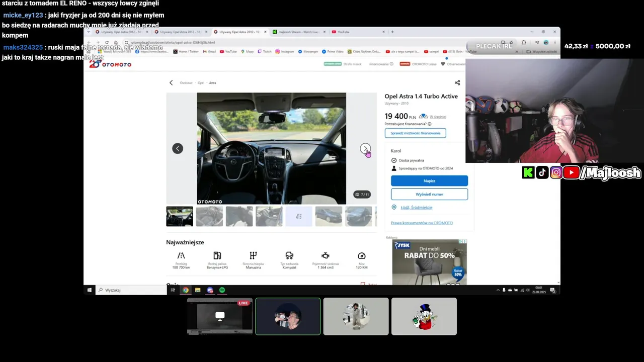Click the micke_ey123 chat username
This screenshot has height=362, width=644.
pos(23,15)
